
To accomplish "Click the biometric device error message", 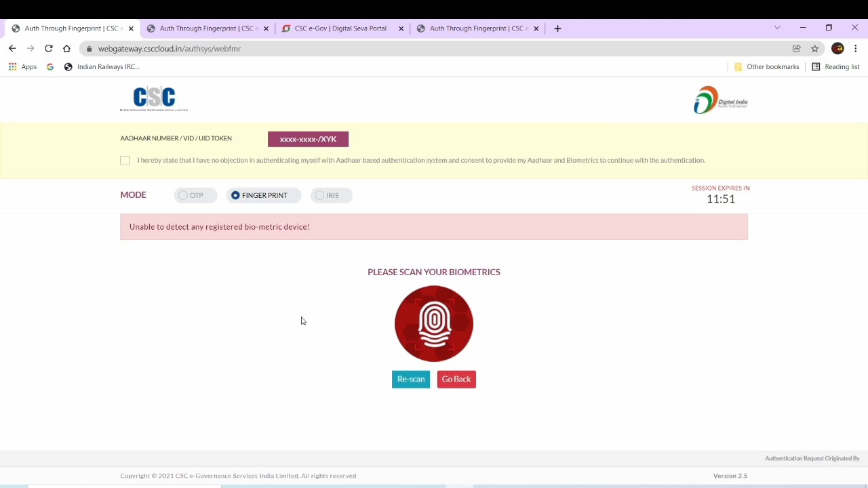I will coord(434,227).
